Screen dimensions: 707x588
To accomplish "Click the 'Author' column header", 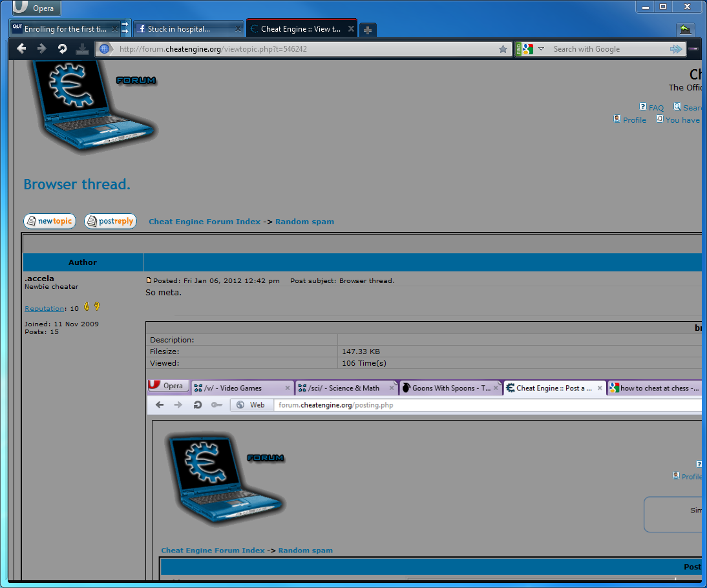I will point(83,262).
